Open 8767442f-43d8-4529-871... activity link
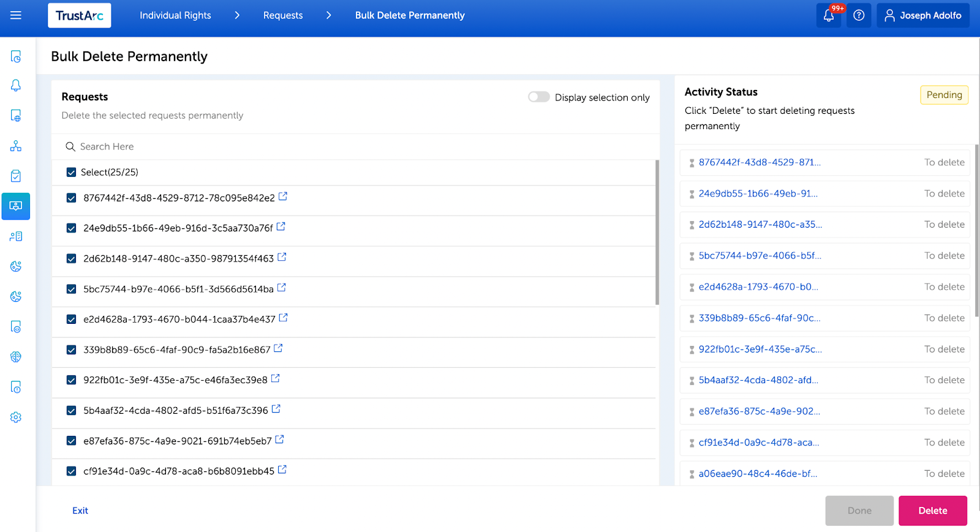 click(759, 162)
